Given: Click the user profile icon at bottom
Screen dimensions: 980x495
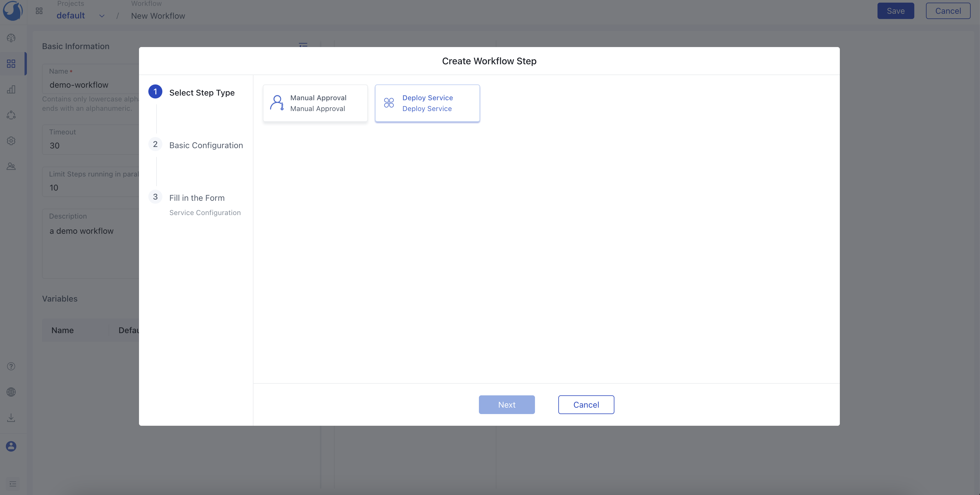Looking at the screenshot, I should 11,446.
